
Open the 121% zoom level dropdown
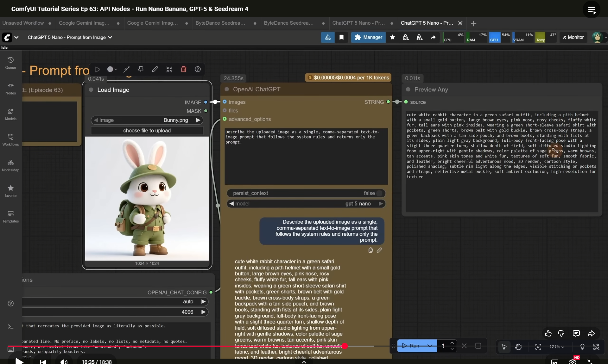pyautogui.click(x=557, y=347)
